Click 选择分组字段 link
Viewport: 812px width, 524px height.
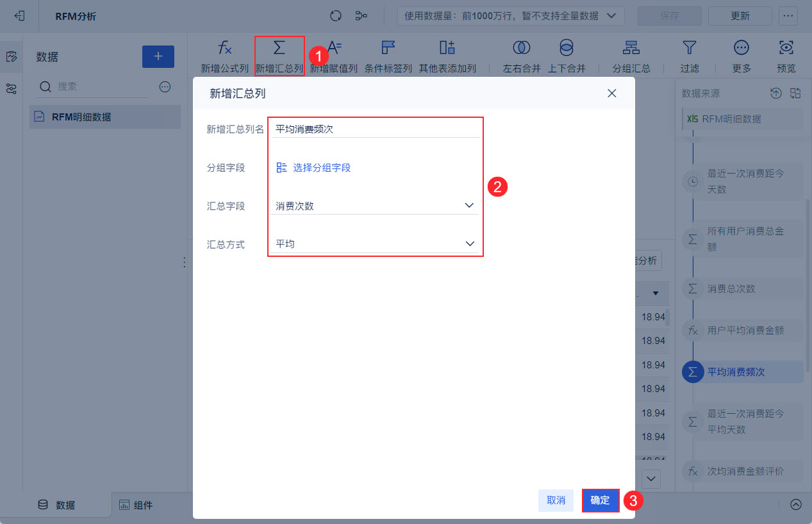coord(313,168)
